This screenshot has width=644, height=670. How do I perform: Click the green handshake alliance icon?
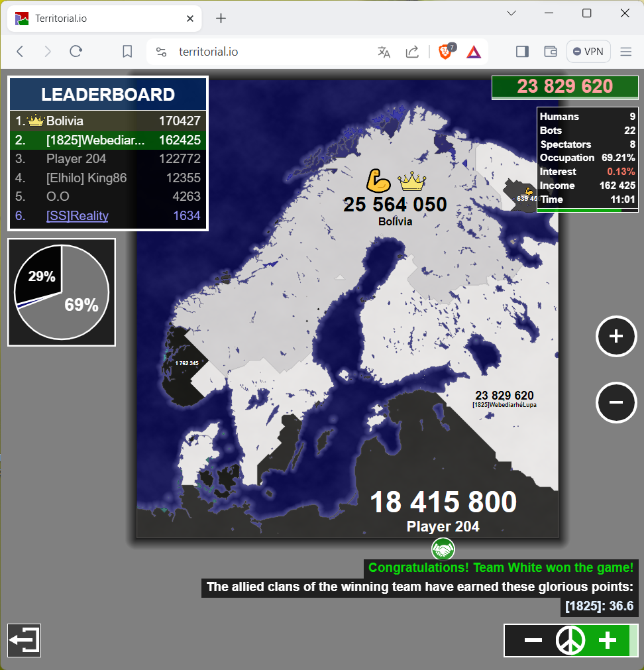pyautogui.click(x=443, y=549)
